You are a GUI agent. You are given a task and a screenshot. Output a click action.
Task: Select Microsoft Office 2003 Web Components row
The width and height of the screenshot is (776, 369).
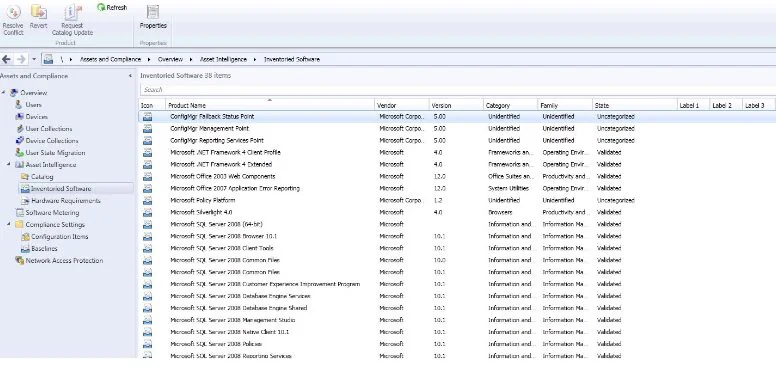(456, 176)
